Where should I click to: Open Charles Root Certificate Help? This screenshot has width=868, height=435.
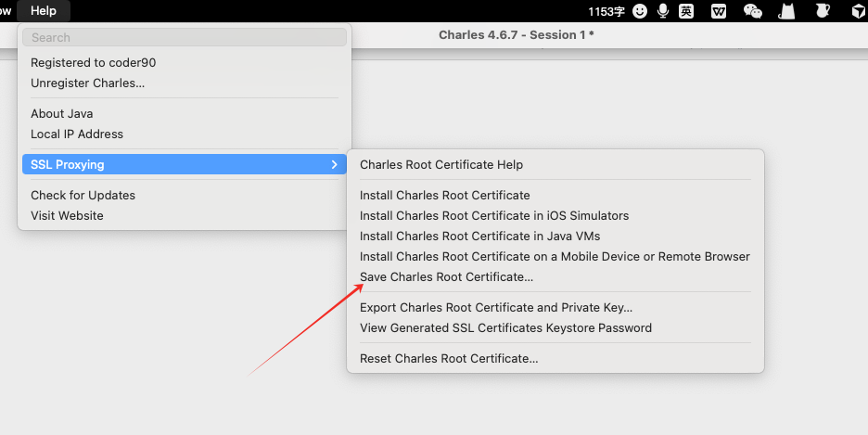tap(555, 164)
